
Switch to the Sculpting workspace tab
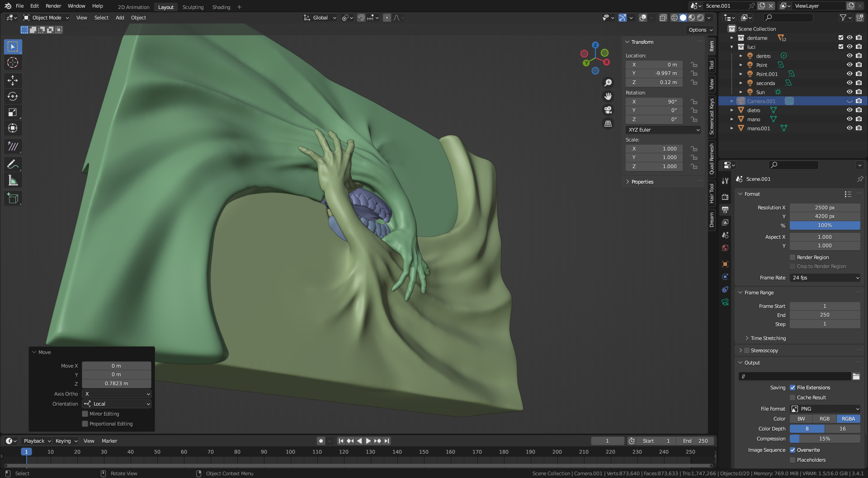[193, 7]
